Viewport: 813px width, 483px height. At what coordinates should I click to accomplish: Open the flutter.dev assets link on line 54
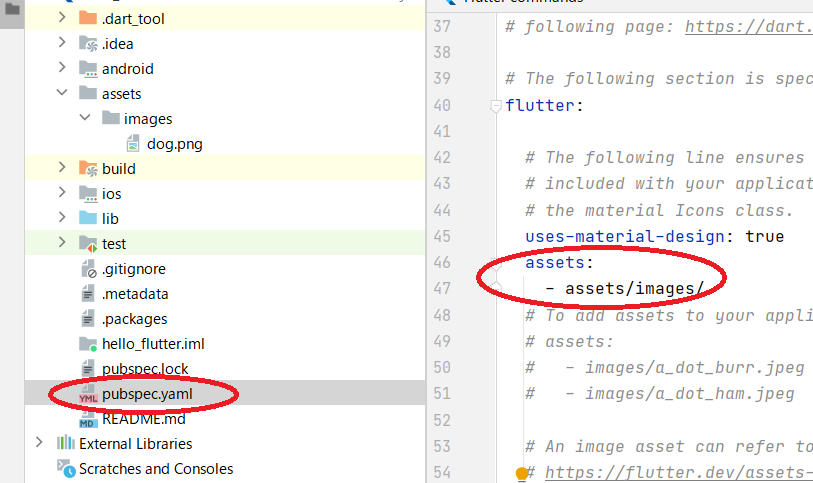tap(679, 473)
